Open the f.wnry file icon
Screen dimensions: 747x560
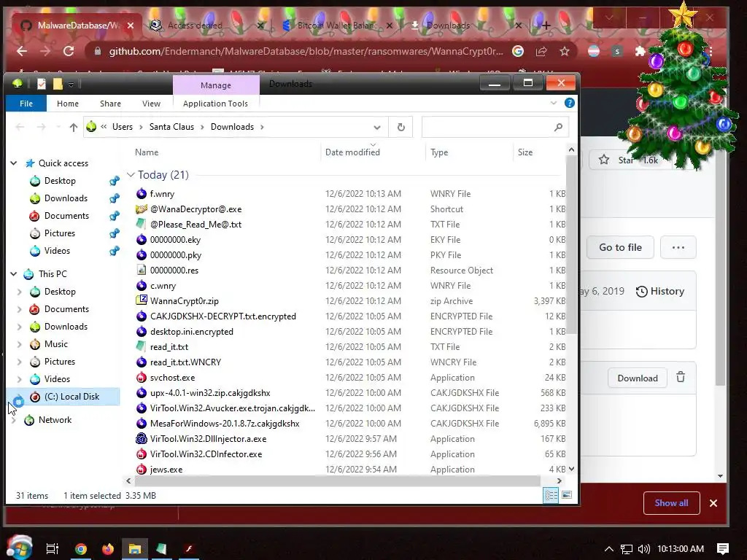coord(142,194)
